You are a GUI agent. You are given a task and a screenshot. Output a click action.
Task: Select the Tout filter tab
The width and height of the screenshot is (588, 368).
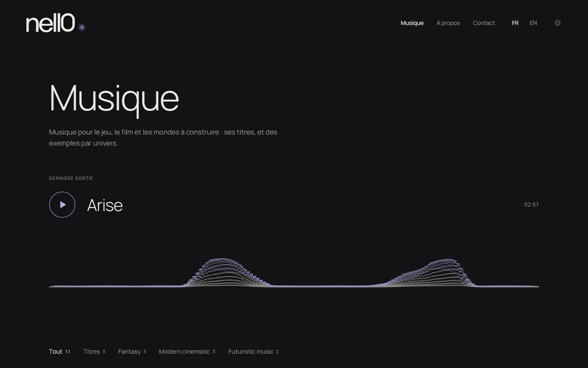[60, 352]
